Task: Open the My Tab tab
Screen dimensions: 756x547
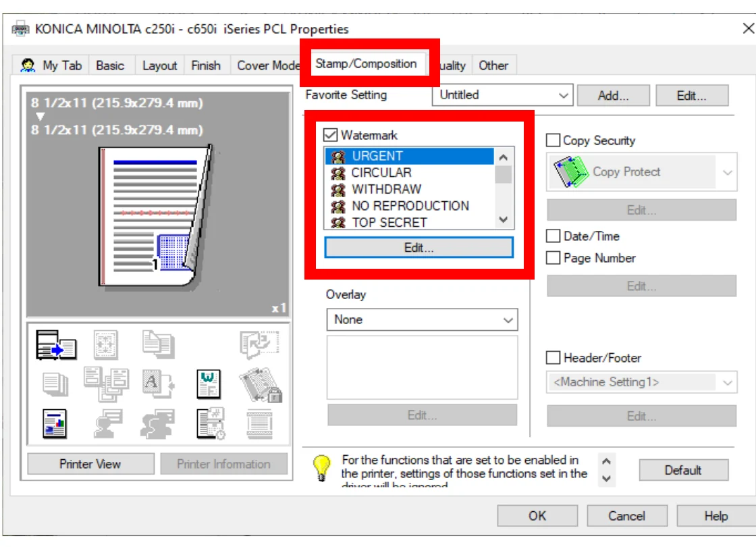Action: pos(51,65)
